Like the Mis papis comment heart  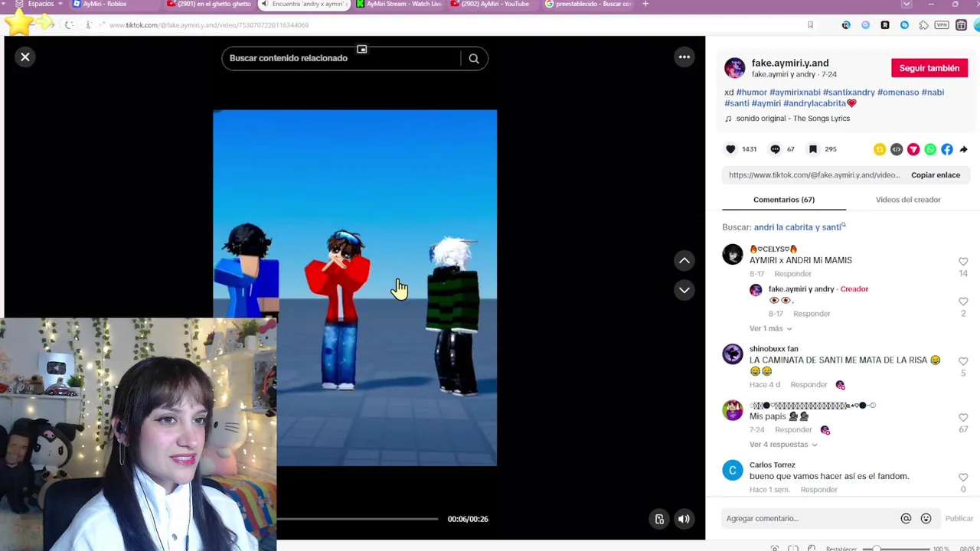963,418
